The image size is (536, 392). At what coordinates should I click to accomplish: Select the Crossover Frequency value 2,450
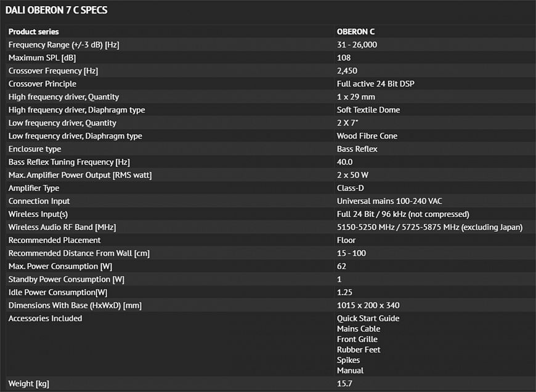[x=347, y=71]
